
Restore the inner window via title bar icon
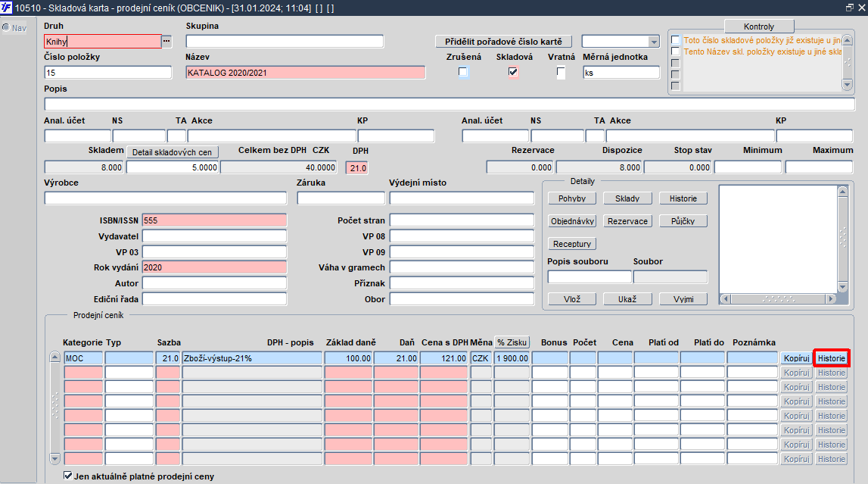pos(849,7)
